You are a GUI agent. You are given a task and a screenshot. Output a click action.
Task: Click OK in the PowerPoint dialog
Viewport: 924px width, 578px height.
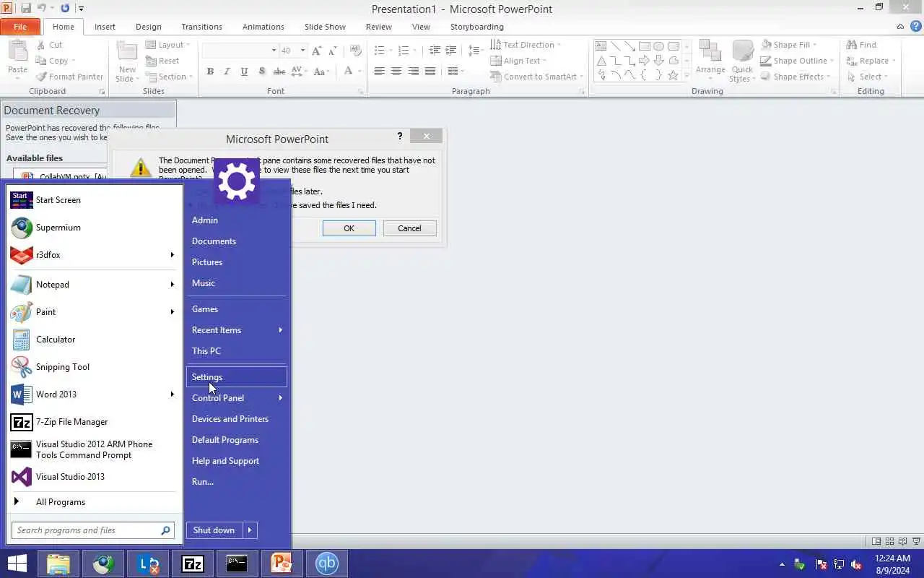[349, 228]
